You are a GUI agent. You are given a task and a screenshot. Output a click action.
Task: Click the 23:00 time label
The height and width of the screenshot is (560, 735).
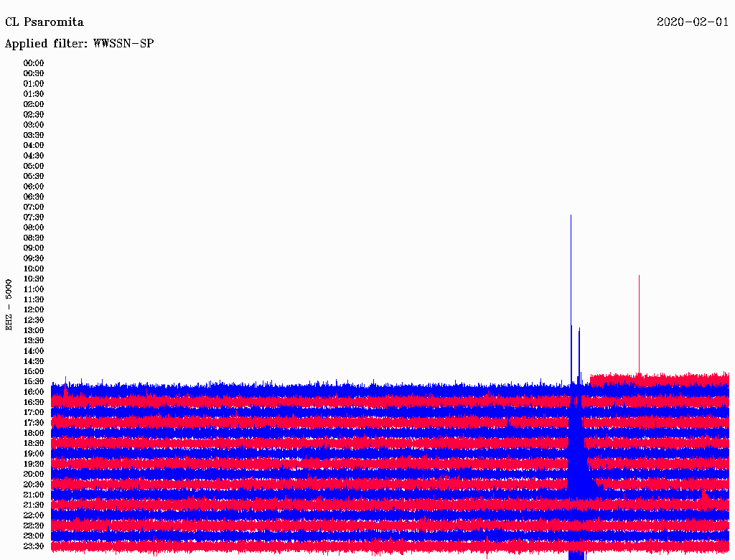pyautogui.click(x=34, y=536)
